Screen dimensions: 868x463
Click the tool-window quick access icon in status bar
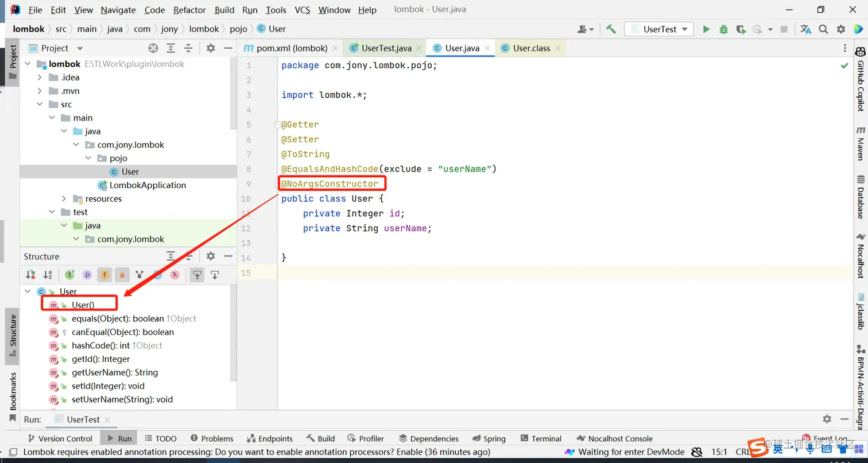[13, 452]
